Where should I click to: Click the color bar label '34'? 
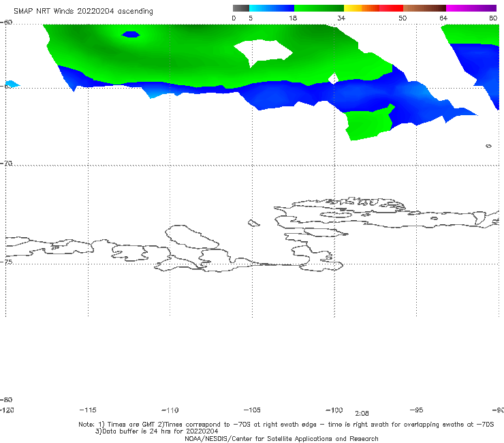(x=341, y=18)
